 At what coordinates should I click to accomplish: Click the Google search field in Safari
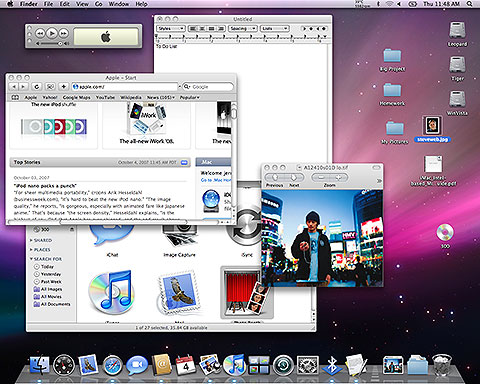pos(208,87)
